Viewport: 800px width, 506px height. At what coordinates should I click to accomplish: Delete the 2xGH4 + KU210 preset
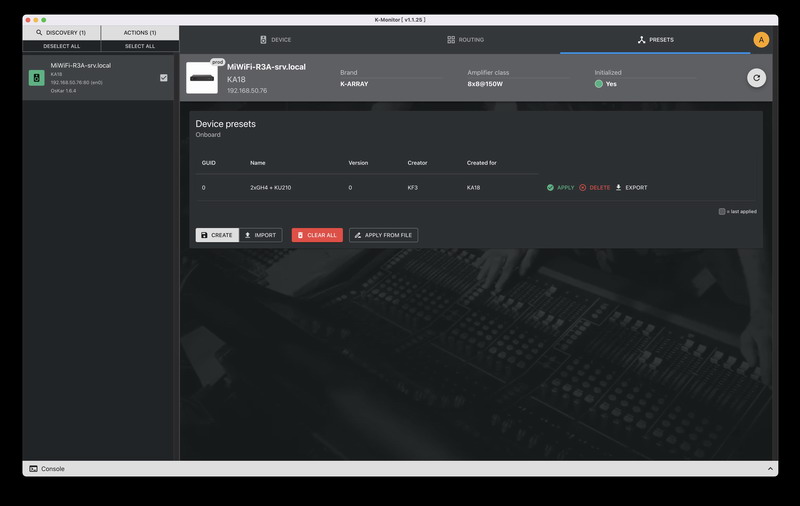(594, 188)
